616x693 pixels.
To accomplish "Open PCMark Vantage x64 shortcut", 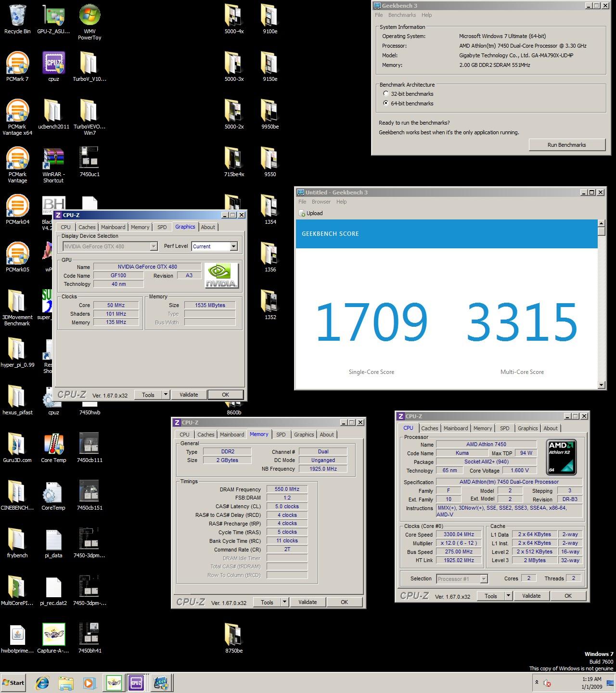I will (x=17, y=117).
